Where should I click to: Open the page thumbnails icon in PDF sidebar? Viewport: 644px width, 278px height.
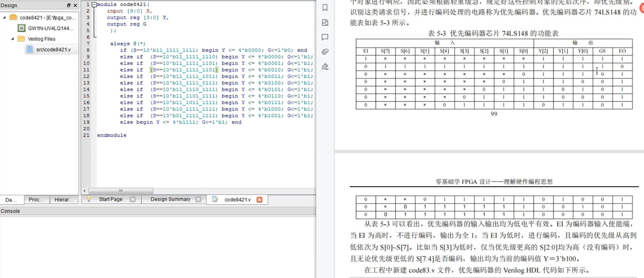click(325, 23)
